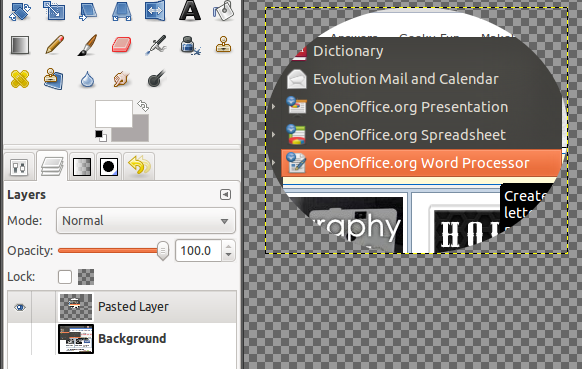
Task: Switch to the Tool Options tab
Action: click(19, 167)
